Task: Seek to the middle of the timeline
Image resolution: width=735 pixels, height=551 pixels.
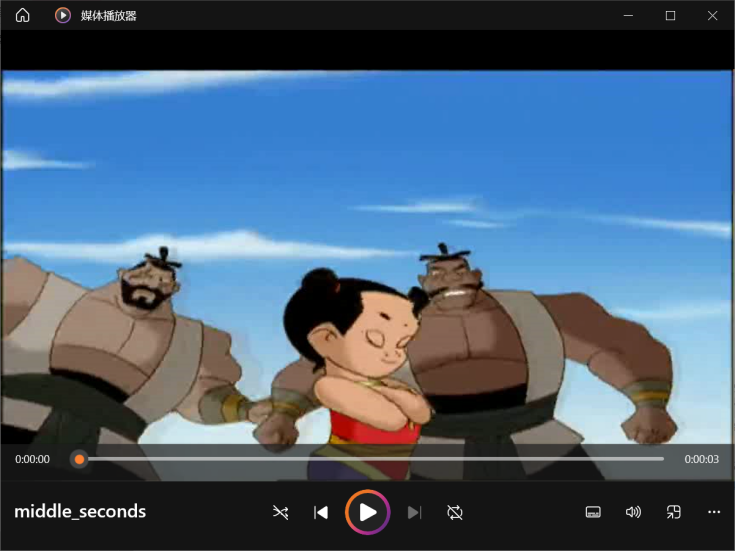Action: [x=371, y=459]
